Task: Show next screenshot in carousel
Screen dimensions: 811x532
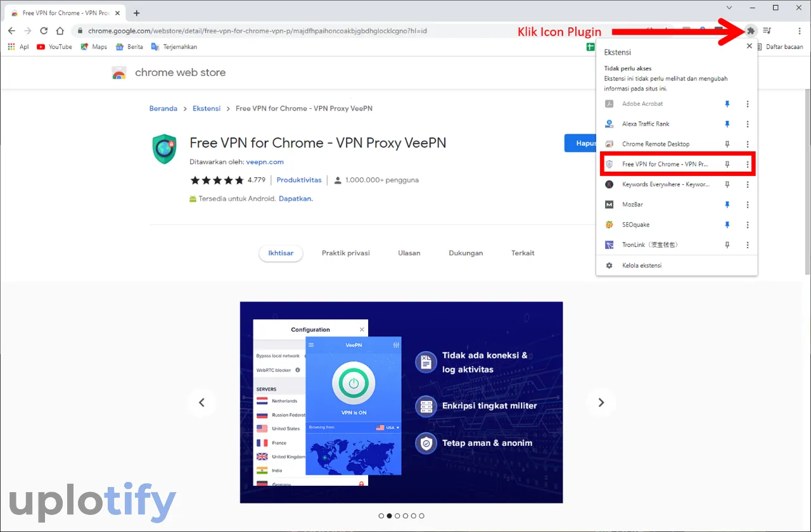Action: [x=601, y=403]
